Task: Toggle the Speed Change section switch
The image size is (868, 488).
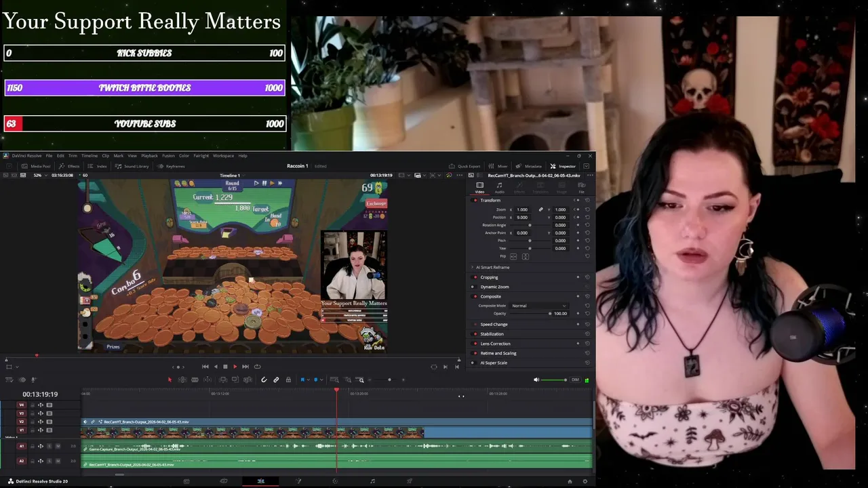Action: pos(474,324)
